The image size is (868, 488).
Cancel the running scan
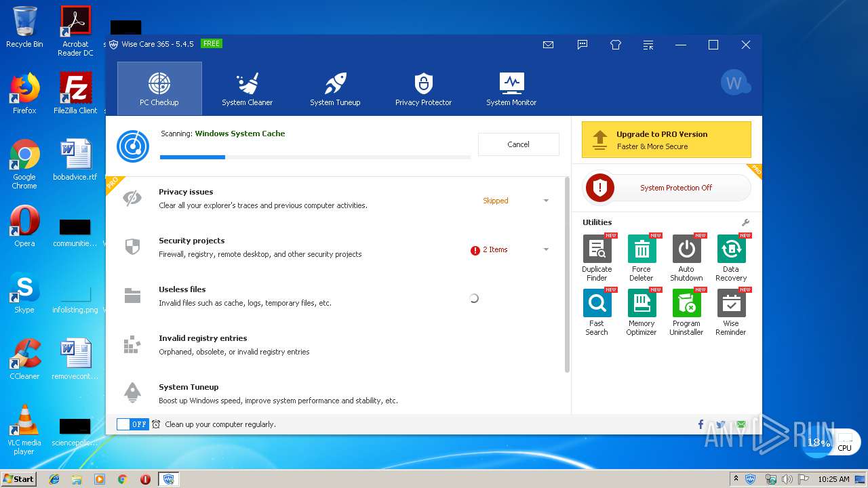tap(519, 144)
